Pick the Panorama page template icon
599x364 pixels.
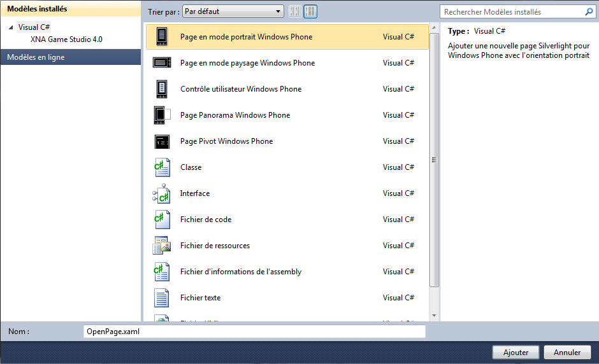click(x=162, y=115)
